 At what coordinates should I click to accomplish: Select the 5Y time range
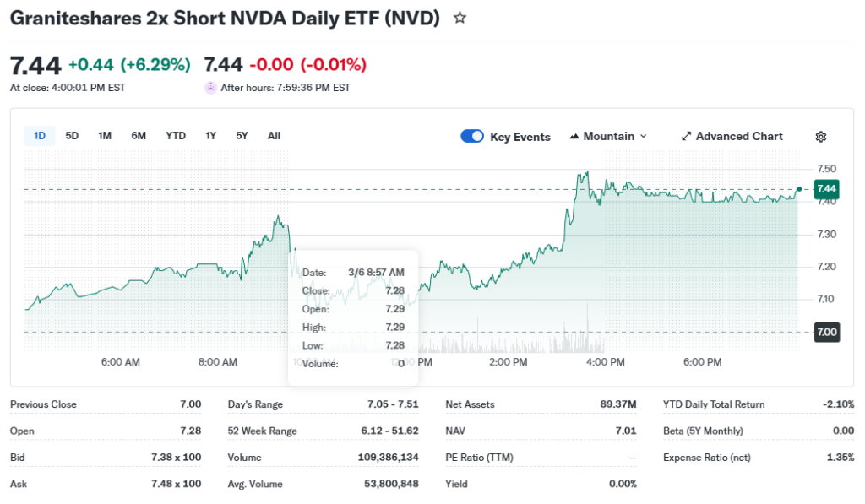point(242,136)
